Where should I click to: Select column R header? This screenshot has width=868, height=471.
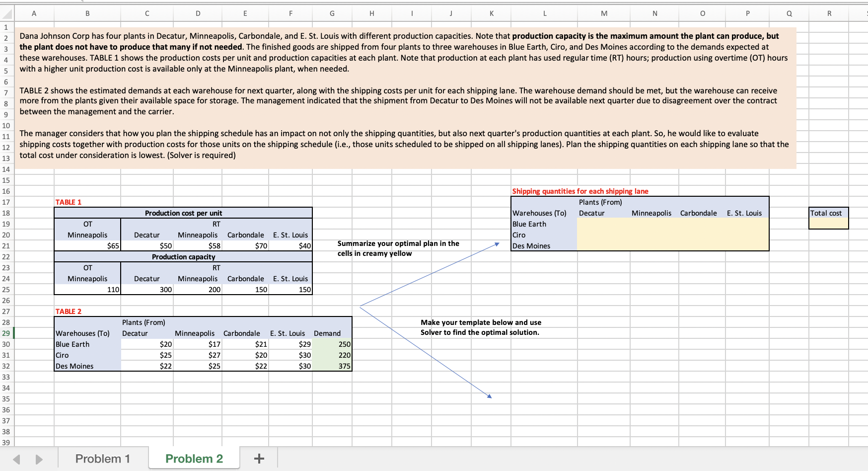pyautogui.click(x=829, y=13)
